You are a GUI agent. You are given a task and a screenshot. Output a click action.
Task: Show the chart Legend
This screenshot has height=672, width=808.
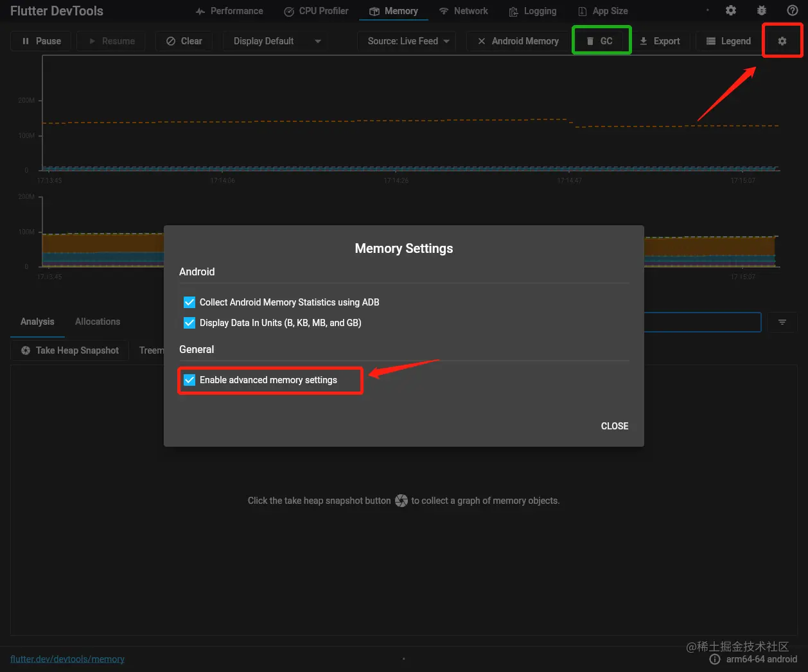click(x=728, y=41)
